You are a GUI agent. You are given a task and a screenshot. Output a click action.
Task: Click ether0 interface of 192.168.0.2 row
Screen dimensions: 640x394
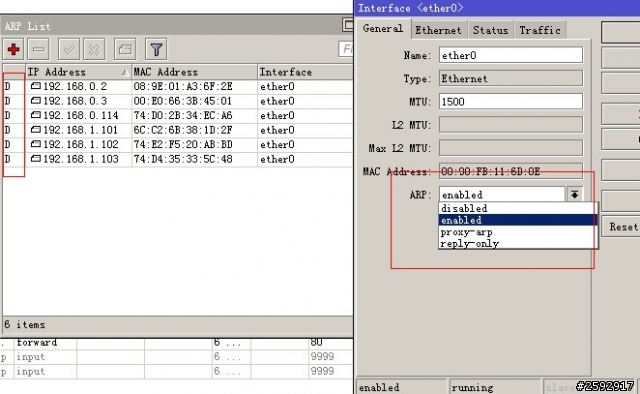click(277, 86)
